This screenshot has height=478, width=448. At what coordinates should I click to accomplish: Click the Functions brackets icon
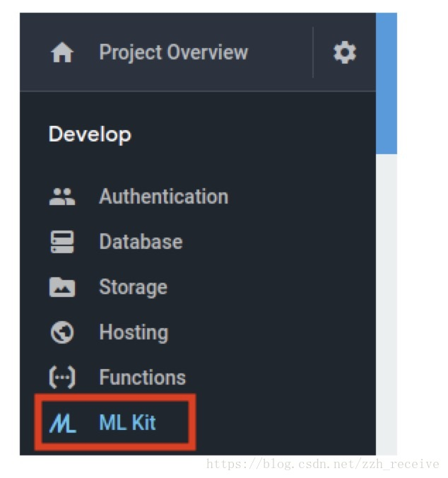62,378
